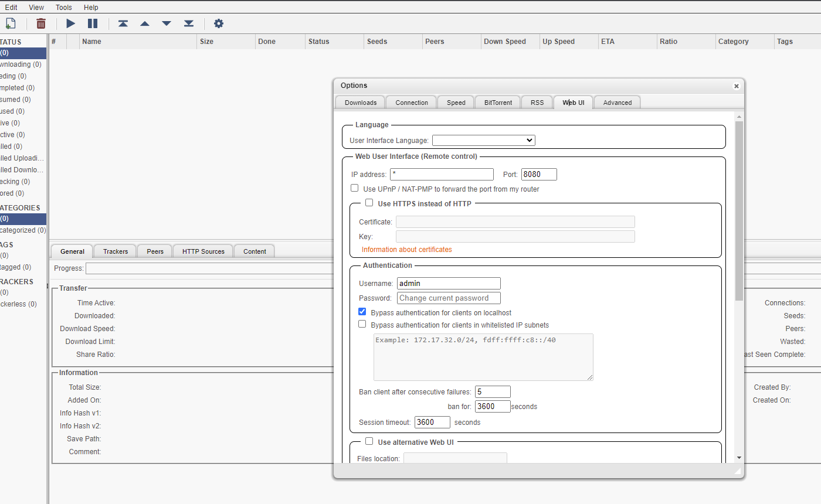Enable UPnP / NAT-PMP port forwarding checkbox
Image resolution: width=821 pixels, height=504 pixels.
[x=355, y=188]
